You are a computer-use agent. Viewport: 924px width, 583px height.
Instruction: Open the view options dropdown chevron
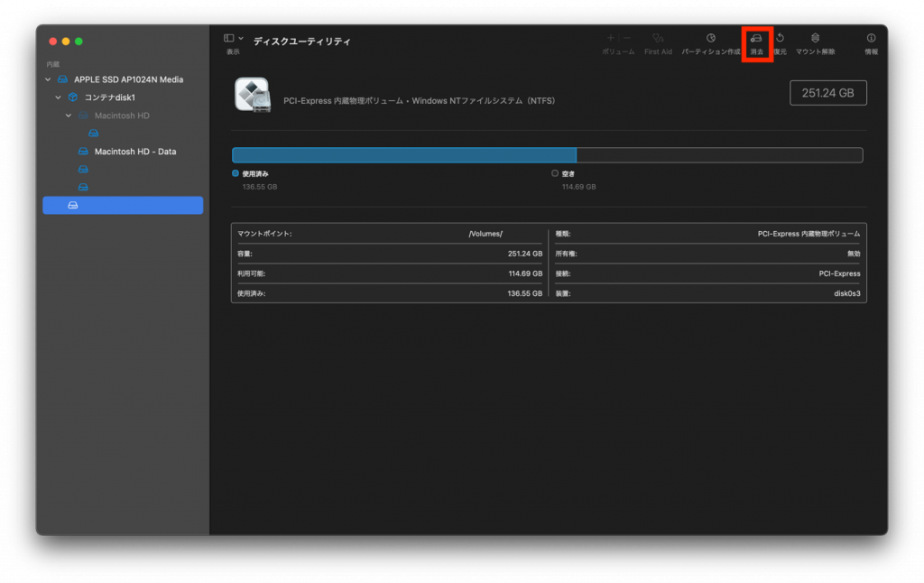click(x=241, y=38)
